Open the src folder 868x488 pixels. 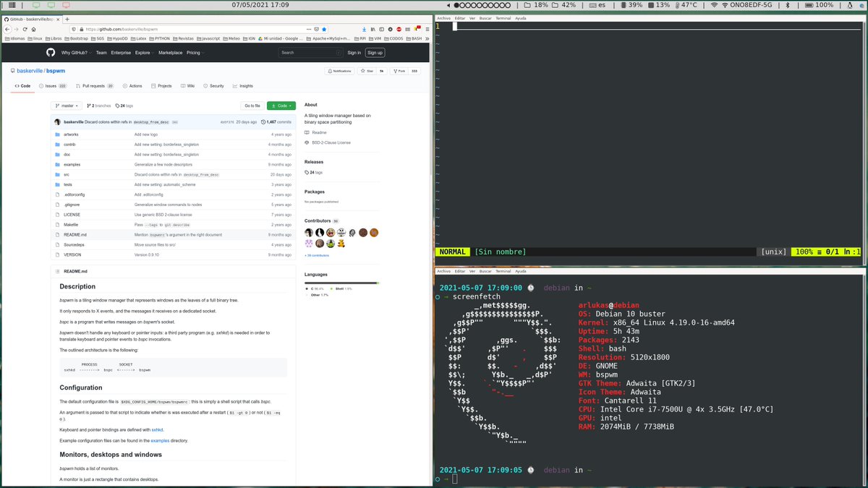point(67,174)
